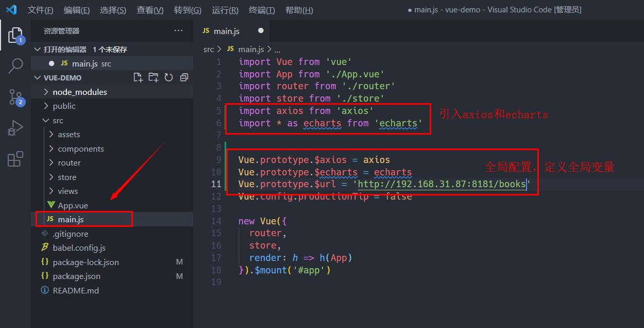This screenshot has width=644, height=328.
Task: Open the 查看(V) menu
Action: point(150,10)
